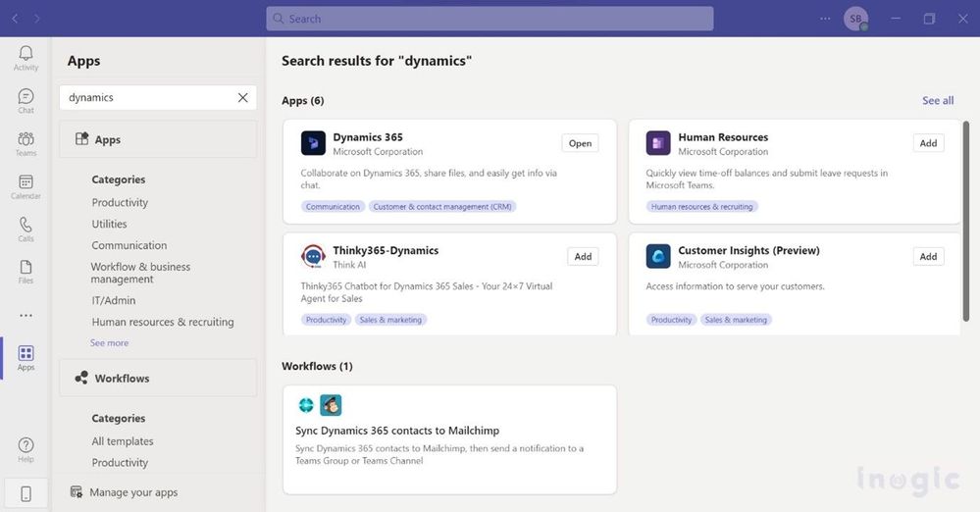Click the teal Dynamics connector icon in workflow card
Image resolution: width=980 pixels, height=512 pixels.
pyautogui.click(x=306, y=405)
